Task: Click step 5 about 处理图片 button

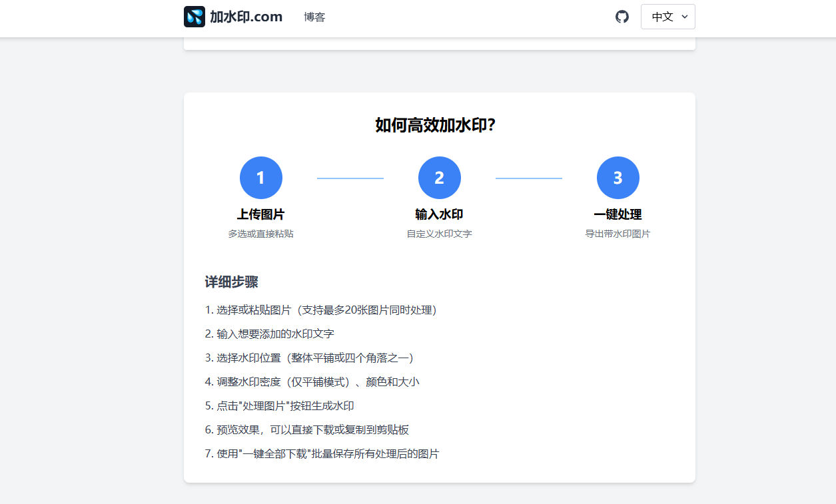Action: (x=284, y=406)
